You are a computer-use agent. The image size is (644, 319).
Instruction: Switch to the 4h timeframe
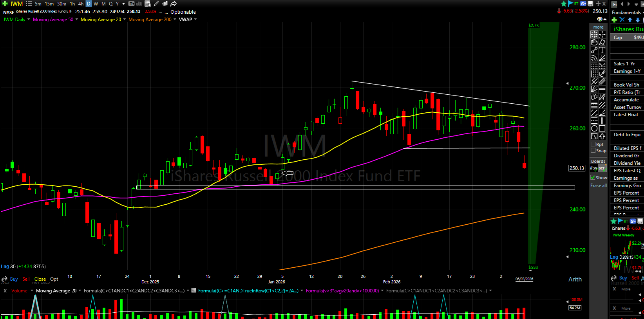point(81,4)
